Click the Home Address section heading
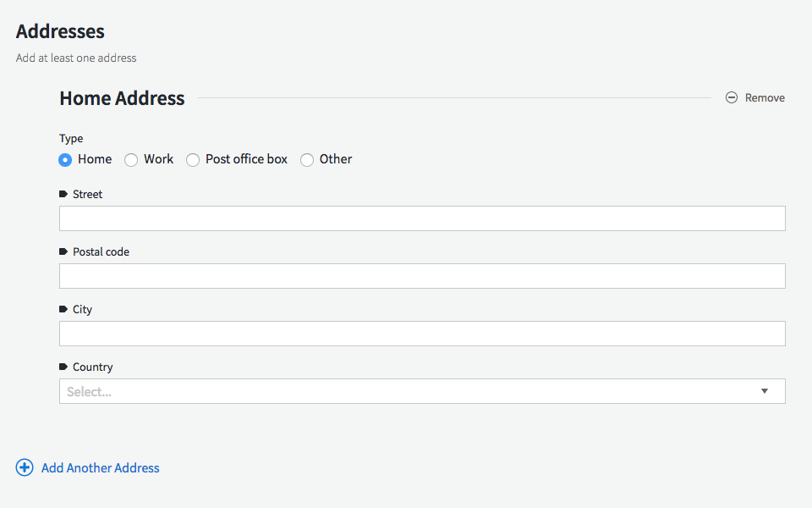 tap(121, 98)
